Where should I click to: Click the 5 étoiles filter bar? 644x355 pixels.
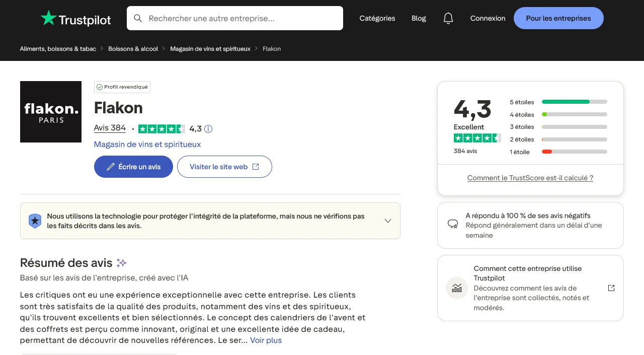point(574,102)
